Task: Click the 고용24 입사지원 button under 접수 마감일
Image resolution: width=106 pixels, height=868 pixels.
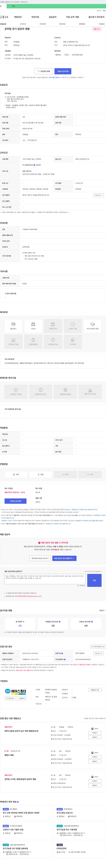Action: 15,501
